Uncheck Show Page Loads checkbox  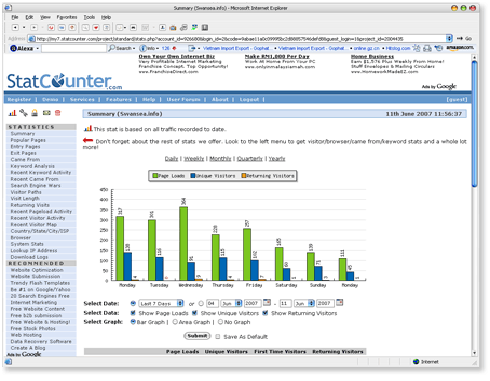133,313
